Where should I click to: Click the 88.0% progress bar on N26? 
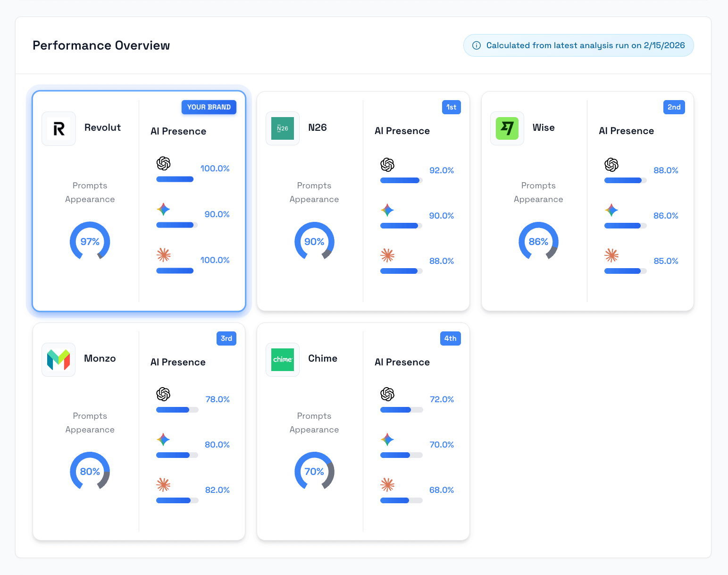401,271
